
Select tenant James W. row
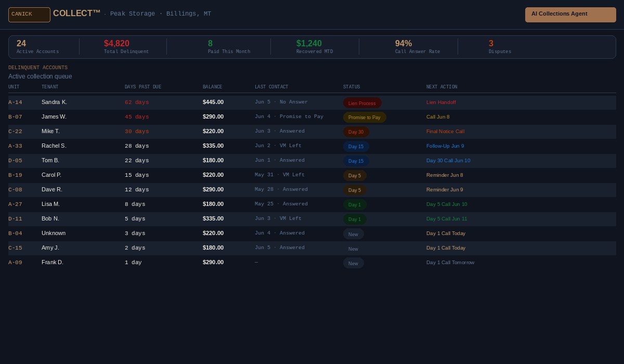click(x=312, y=117)
